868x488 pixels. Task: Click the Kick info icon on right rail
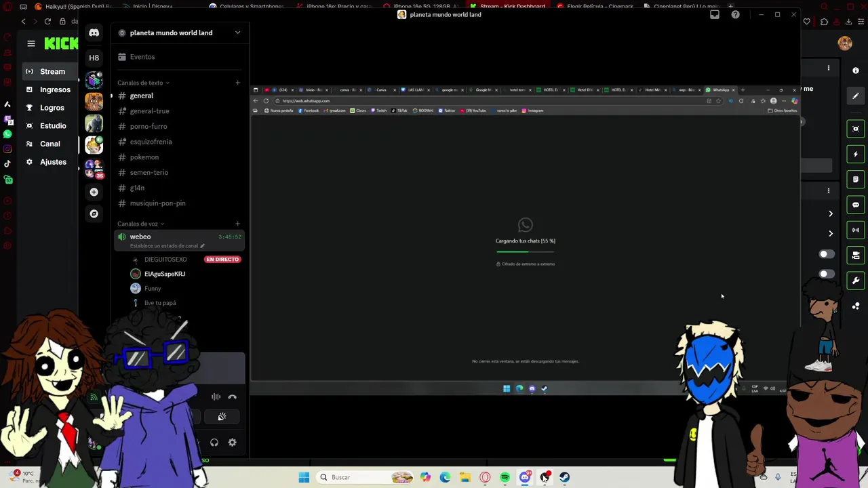pyautogui.click(x=856, y=70)
